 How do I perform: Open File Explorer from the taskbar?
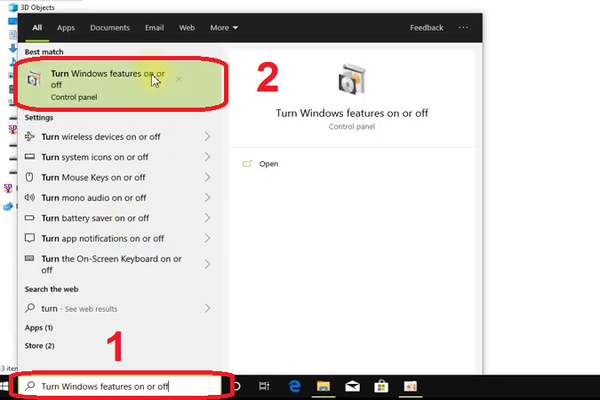[x=323, y=386]
